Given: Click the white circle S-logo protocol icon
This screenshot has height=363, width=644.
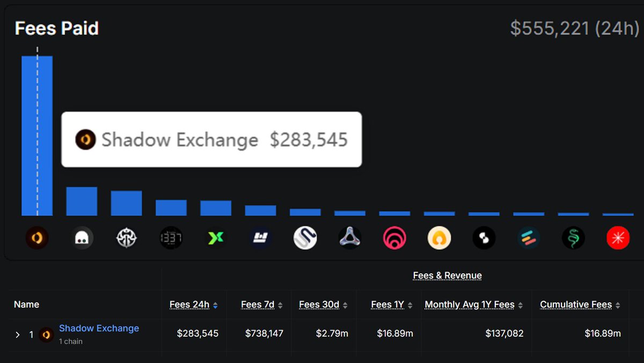Looking at the screenshot, I should (x=305, y=237).
